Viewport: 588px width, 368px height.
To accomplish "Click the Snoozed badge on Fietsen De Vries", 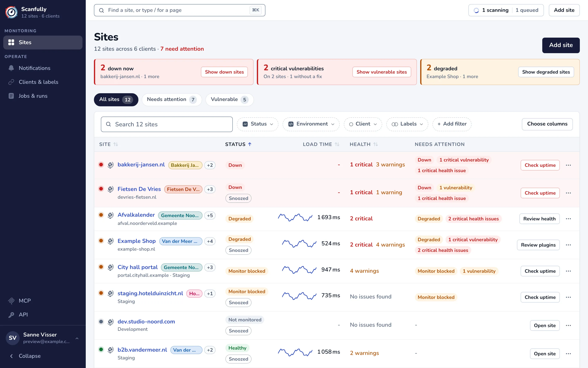I will 238,198.
